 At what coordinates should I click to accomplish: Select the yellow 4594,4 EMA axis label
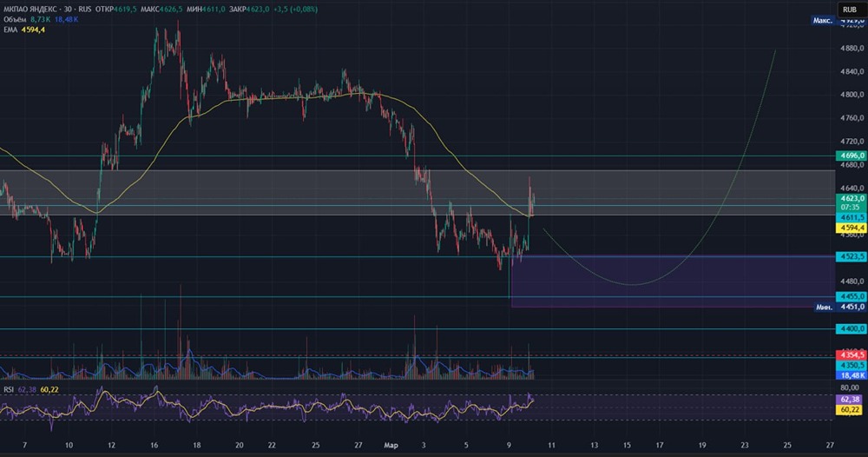851,228
